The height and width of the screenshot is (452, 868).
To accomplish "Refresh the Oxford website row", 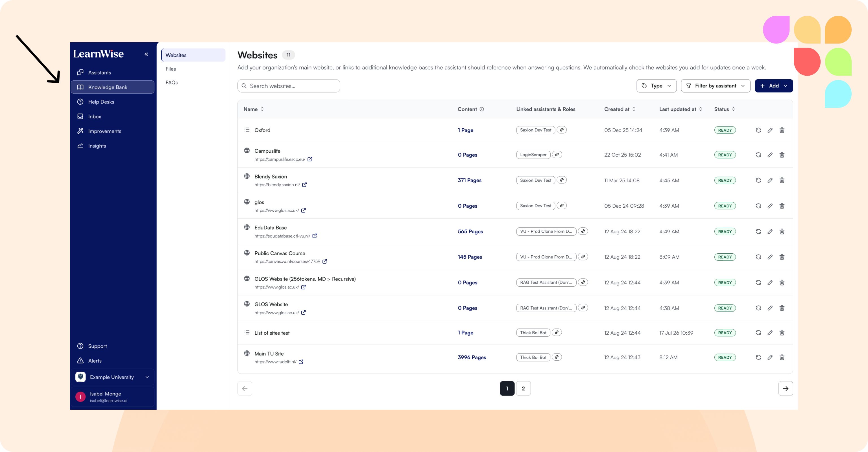I will (x=758, y=130).
